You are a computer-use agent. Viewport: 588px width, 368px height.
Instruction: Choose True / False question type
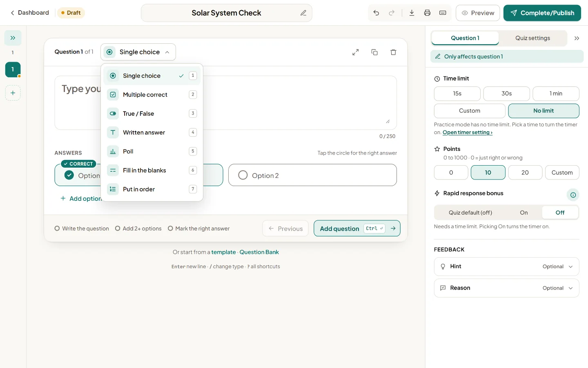click(x=152, y=114)
